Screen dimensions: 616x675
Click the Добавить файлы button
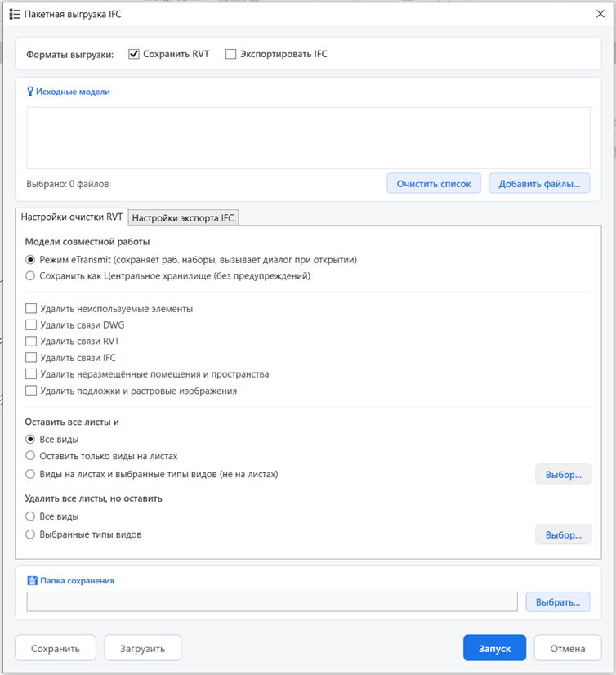[x=539, y=184]
